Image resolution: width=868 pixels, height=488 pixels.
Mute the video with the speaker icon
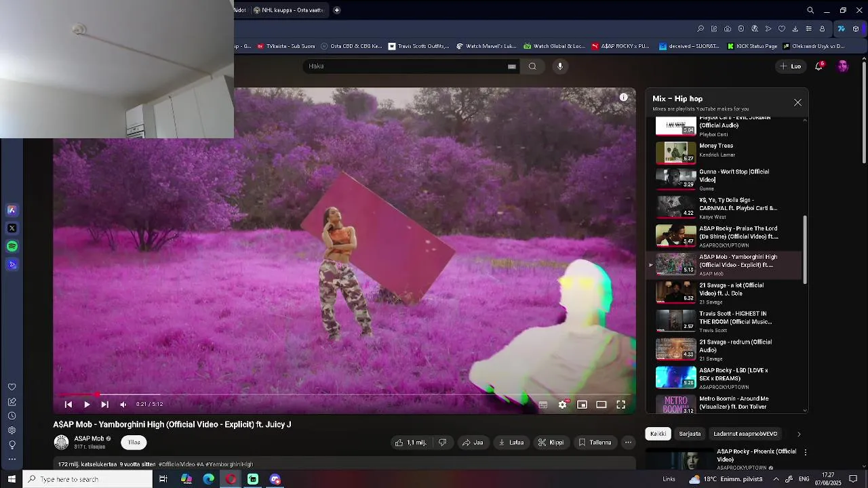123,405
